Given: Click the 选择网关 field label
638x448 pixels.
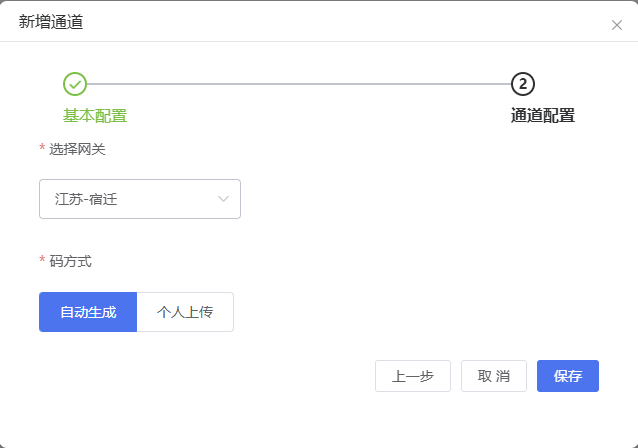Looking at the screenshot, I should tap(77, 149).
